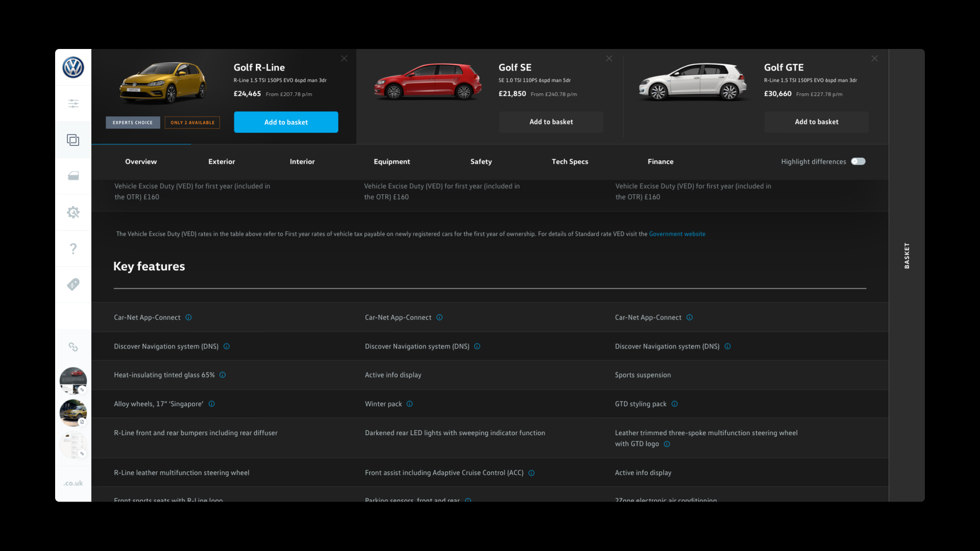The width and height of the screenshot is (980, 551).
Task: Show info for Winter pack
Action: coord(410,404)
